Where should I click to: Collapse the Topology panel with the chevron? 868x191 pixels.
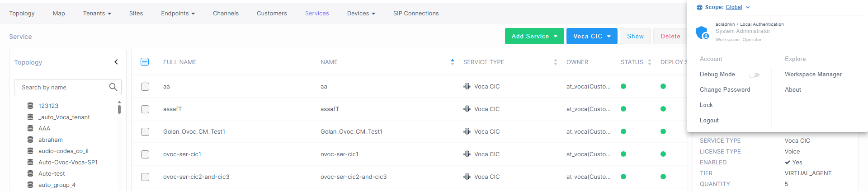coord(116,62)
